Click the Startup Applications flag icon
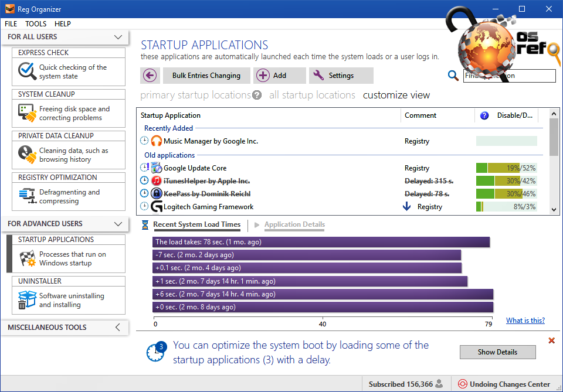 pos(28,258)
